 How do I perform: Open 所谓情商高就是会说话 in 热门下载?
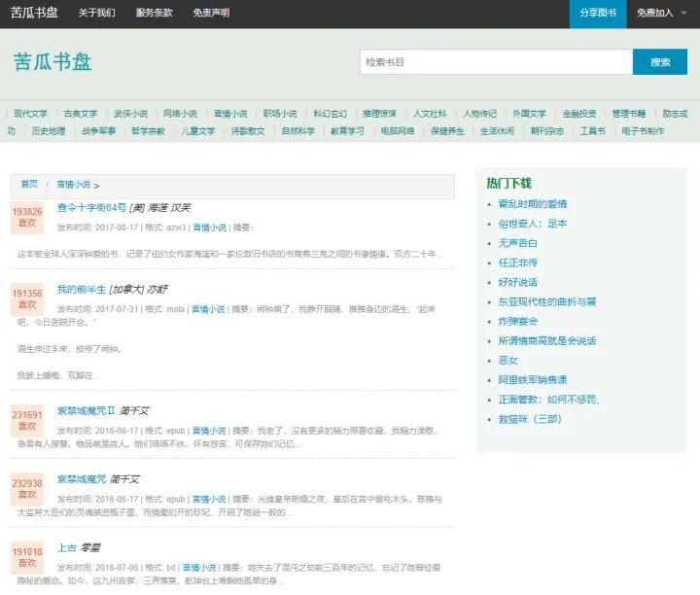pos(547,341)
